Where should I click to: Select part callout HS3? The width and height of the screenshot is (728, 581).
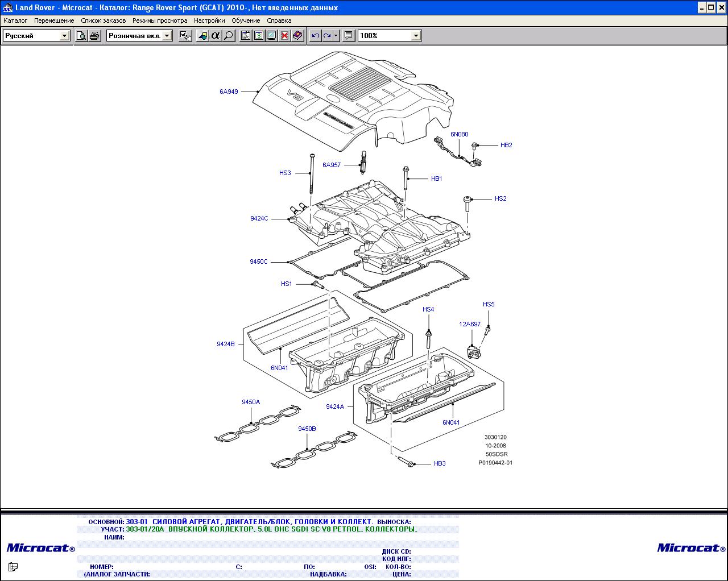tap(285, 173)
